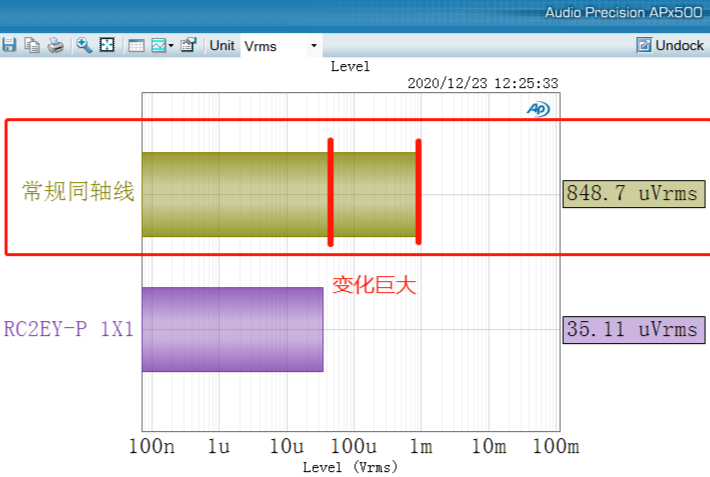This screenshot has height=477, width=710.
Task: Click the 35.11 uVrms reading box
Action: [x=633, y=330]
